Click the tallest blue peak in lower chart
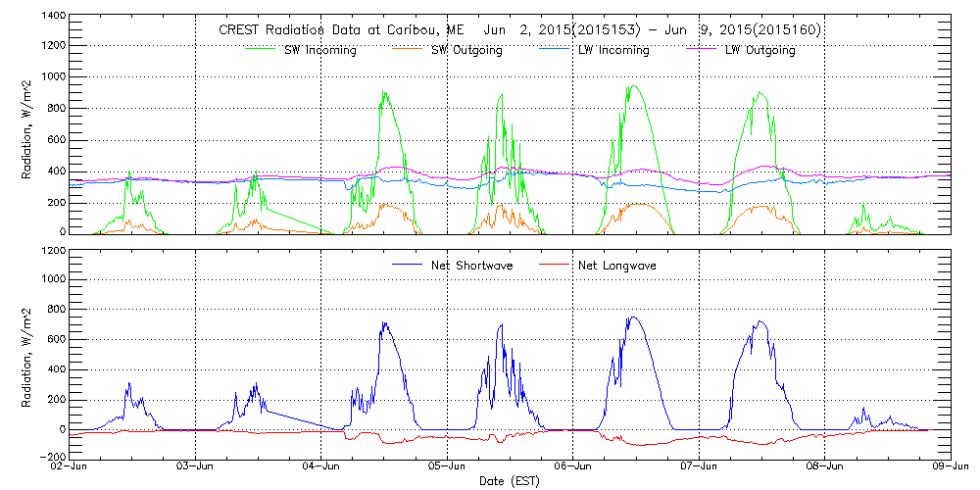The height and width of the screenshot is (490, 980). (x=634, y=317)
